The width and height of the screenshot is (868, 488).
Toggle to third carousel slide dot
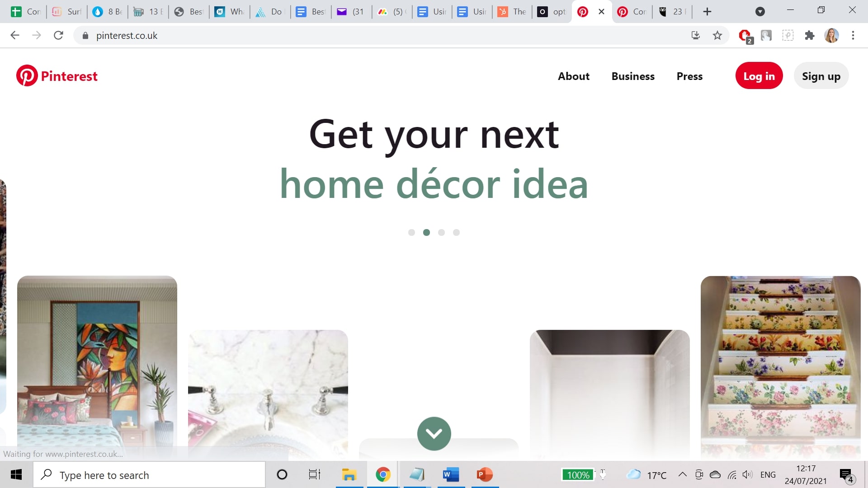pos(441,232)
